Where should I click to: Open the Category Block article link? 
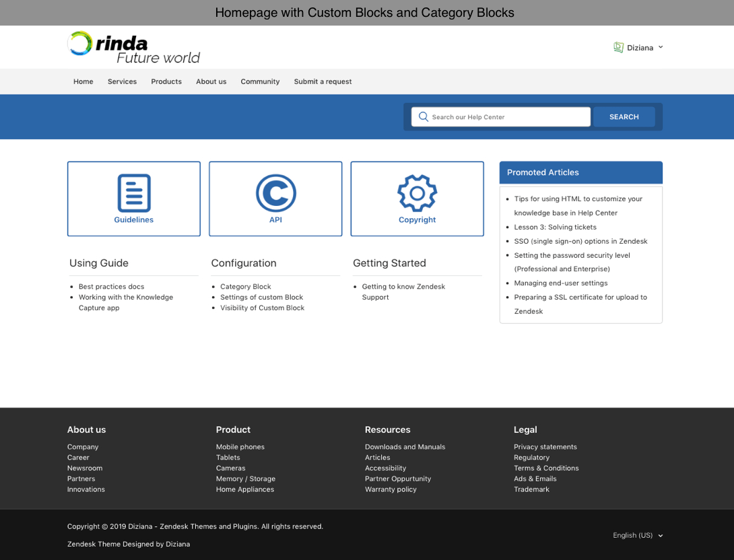245,286
